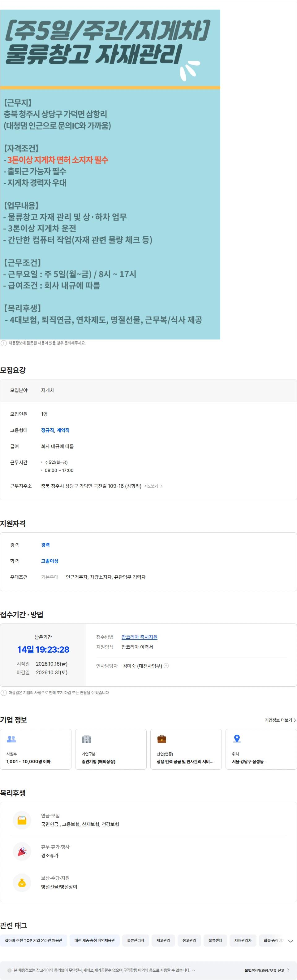Image resolution: width=297 pixels, height=980 pixels.
Task: Click the info icon beside 채용정보에 잘못된 내용
Action: click(4, 343)
